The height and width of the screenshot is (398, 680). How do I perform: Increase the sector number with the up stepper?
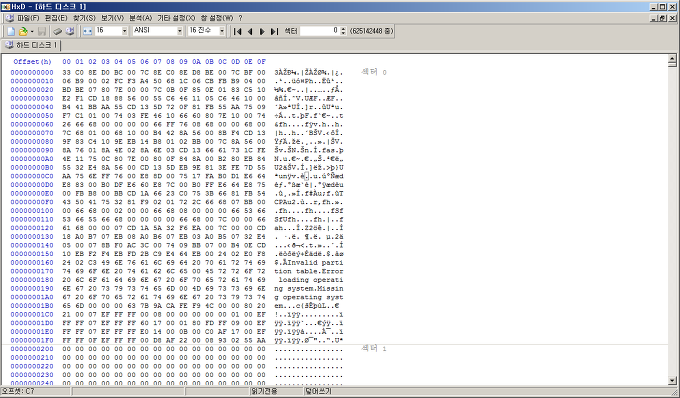tap(343, 29)
